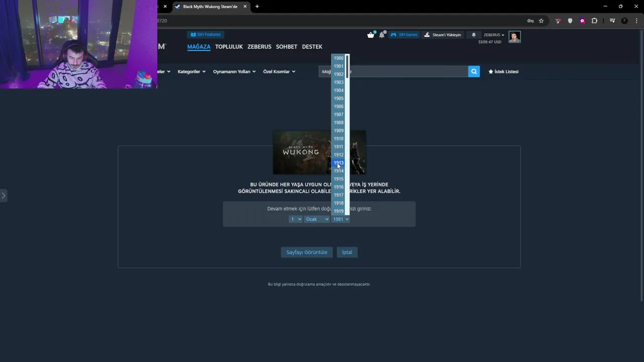Open the SIH Games button
The width and height of the screenshot is (644, 362).
[x=404, y=35]
